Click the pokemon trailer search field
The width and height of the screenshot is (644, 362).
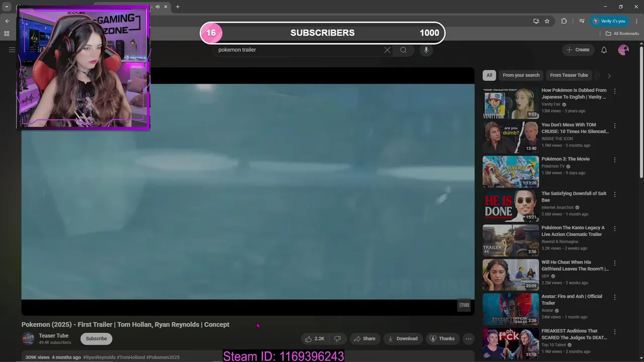click(299, 50)
